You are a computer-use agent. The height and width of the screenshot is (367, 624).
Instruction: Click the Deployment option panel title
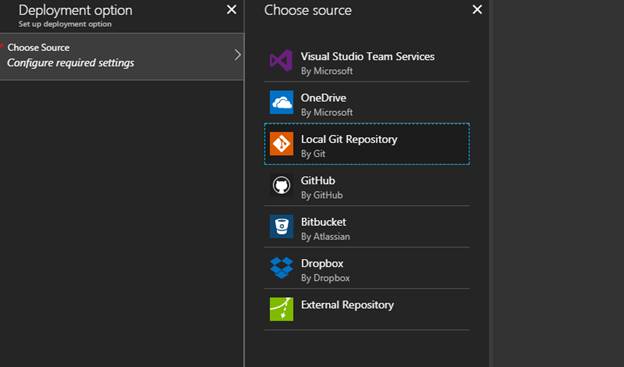click(x=75, y=11)
